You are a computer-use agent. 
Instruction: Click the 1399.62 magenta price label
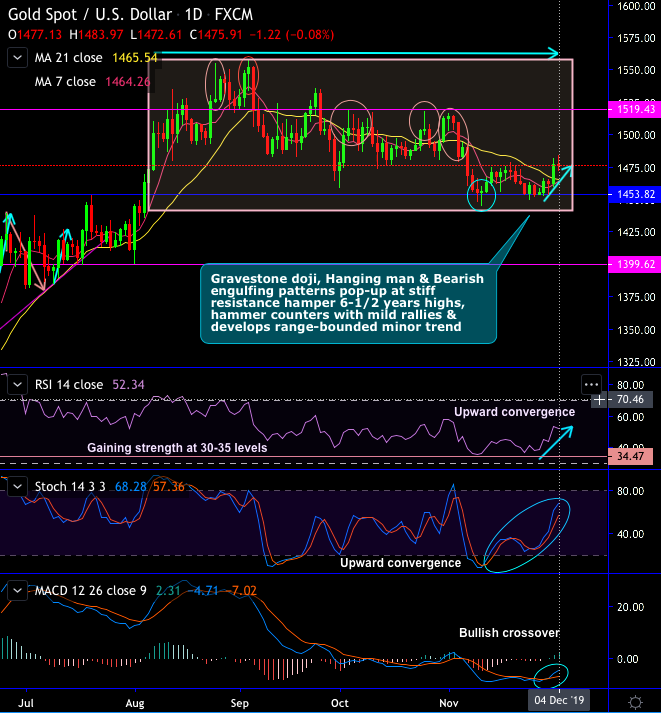635,264
